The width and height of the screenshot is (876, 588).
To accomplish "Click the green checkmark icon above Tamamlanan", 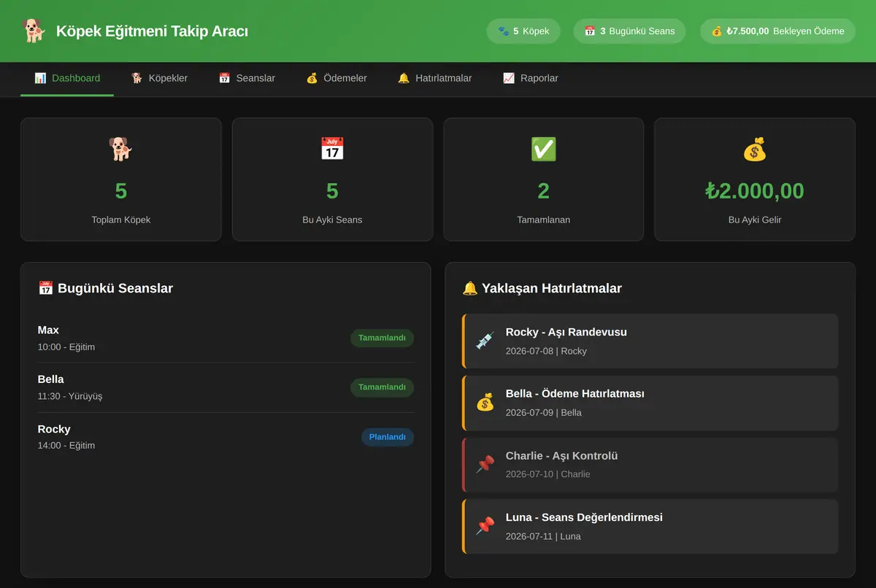I will pos(544,150).
